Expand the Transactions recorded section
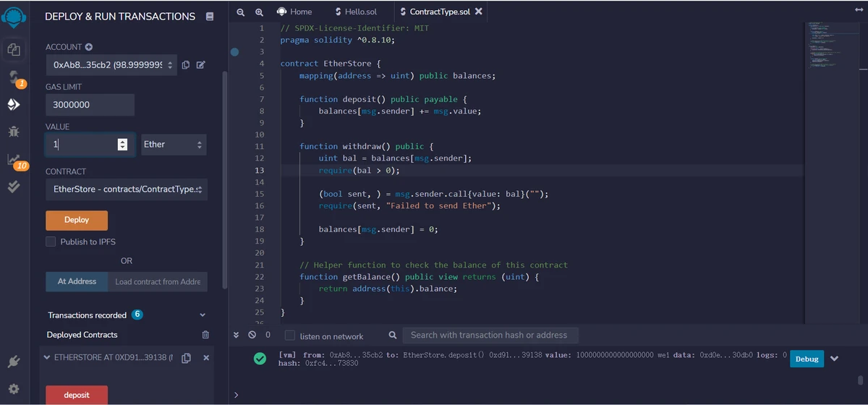Viewport: 868px width, 405px height. [203, 315]
